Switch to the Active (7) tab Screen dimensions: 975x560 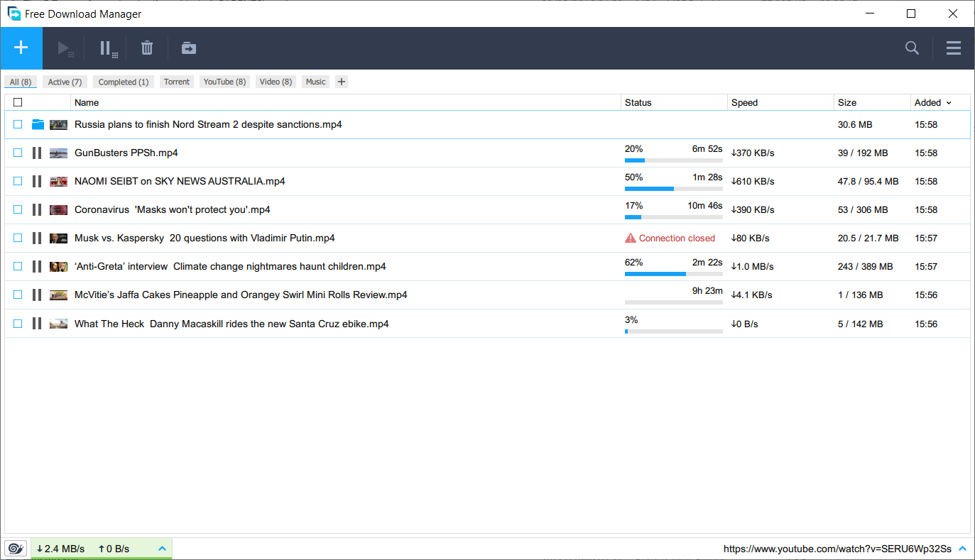coord(65,82)
